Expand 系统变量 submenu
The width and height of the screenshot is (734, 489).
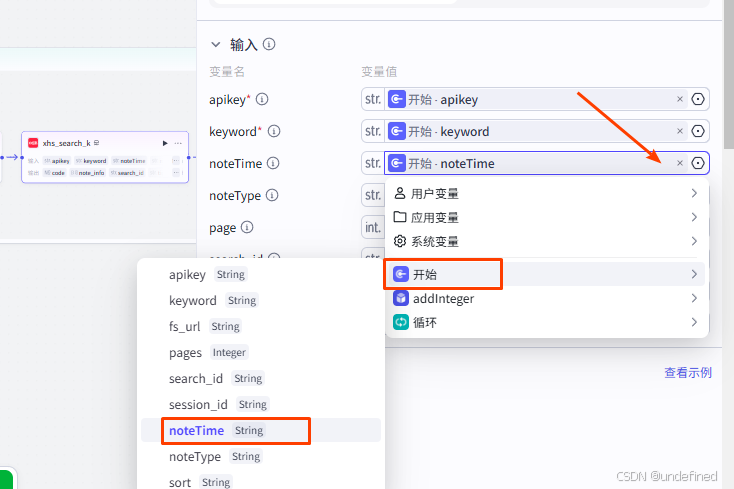[x=546, y=241]
